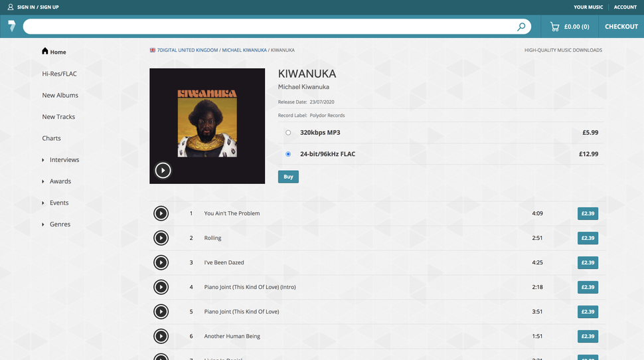Image resolution: width=644 pixels, height=360 pixels.
Task: Open Account in top bar
Action: point(625,7)
